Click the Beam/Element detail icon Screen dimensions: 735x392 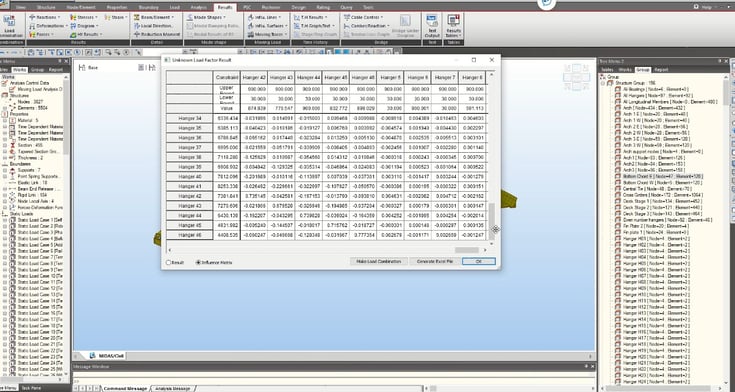click(x=137, y=17)
